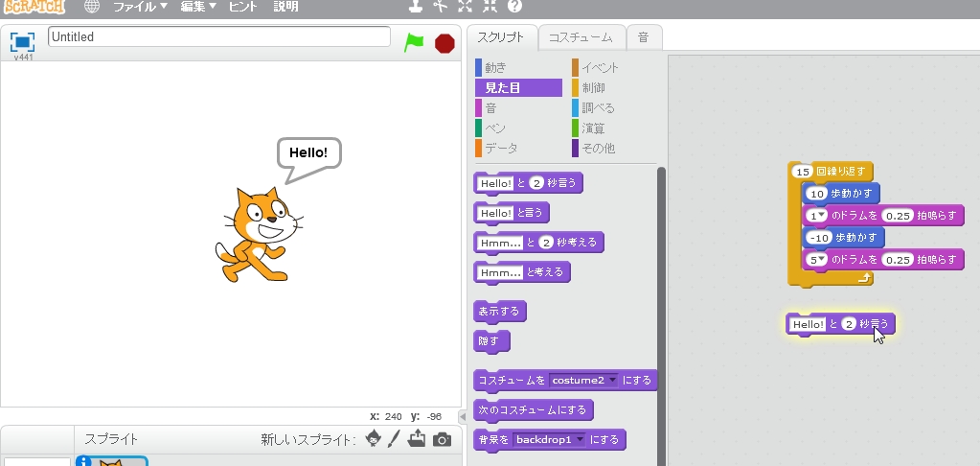Click the project title field Untitled
Viewport: 980px width, 466px height.
tap(218, 36)
